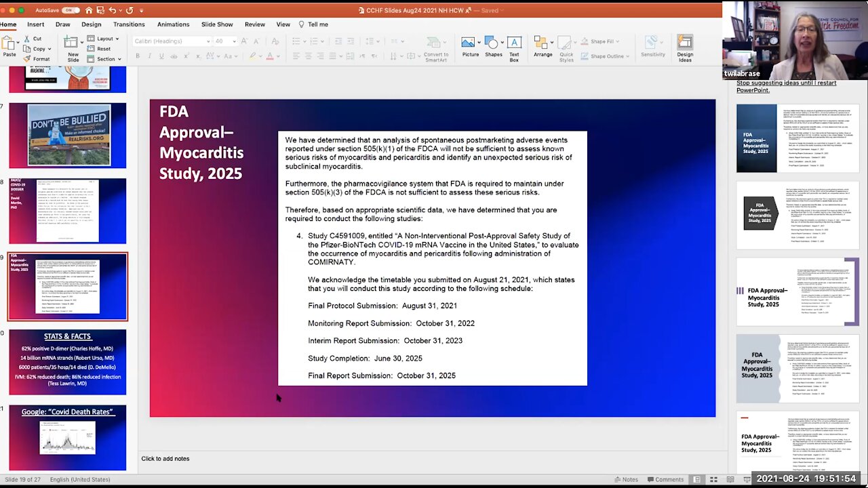868x488 pixels.
Task: Toggle Superscript formatting
Action: (188, 56)
